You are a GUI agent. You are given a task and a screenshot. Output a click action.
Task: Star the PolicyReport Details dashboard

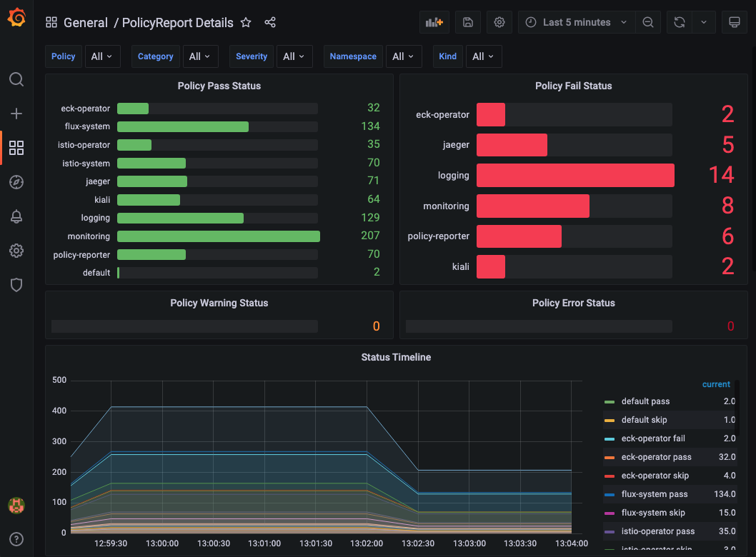pyautogui.click(x=246, y=22)
